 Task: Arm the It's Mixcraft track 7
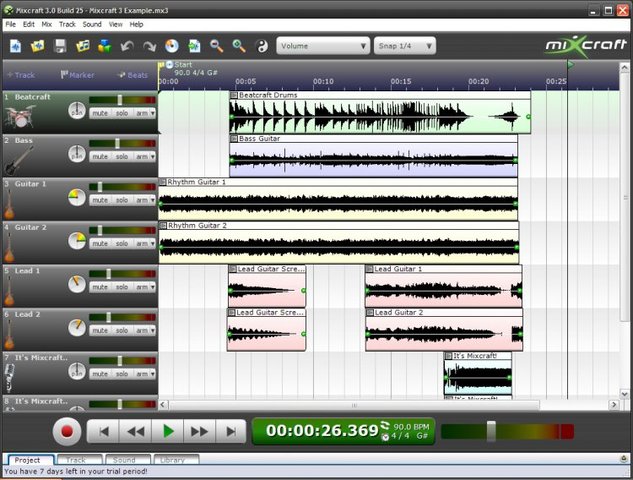(x=141, y=374)
